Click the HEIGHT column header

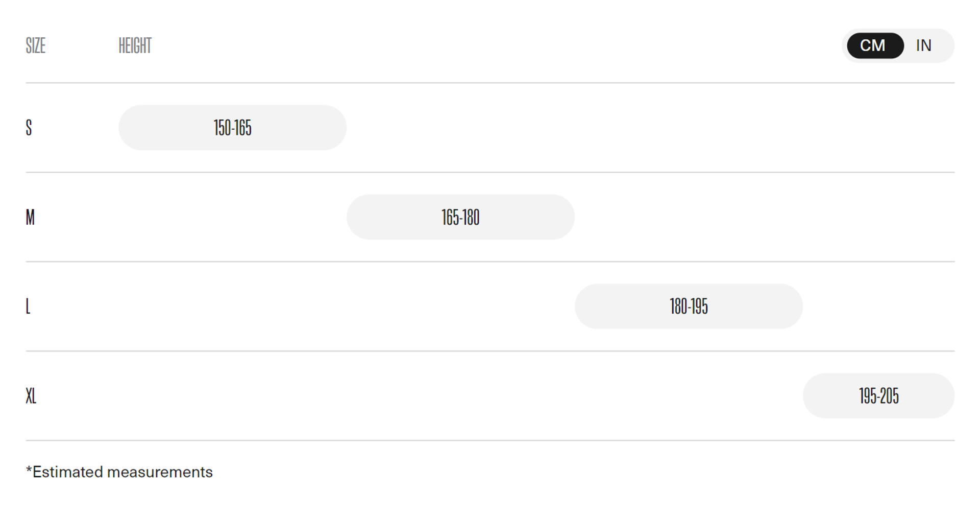pos(135,45)
